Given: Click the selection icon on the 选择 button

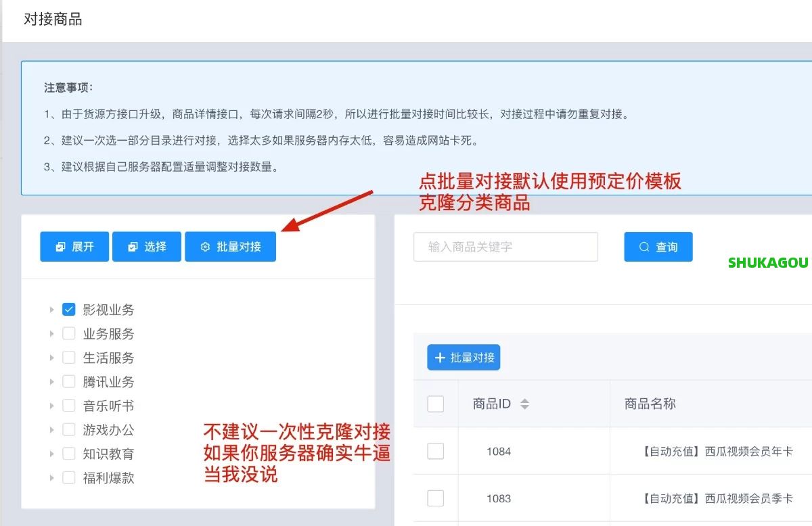Looking at the screenshot, I should (133, 246).
